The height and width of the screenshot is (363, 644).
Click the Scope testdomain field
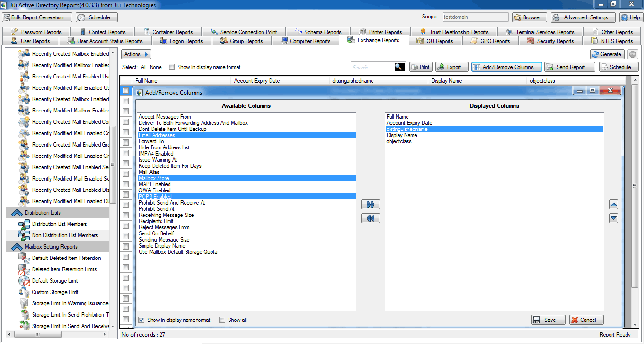coord(475,17)
